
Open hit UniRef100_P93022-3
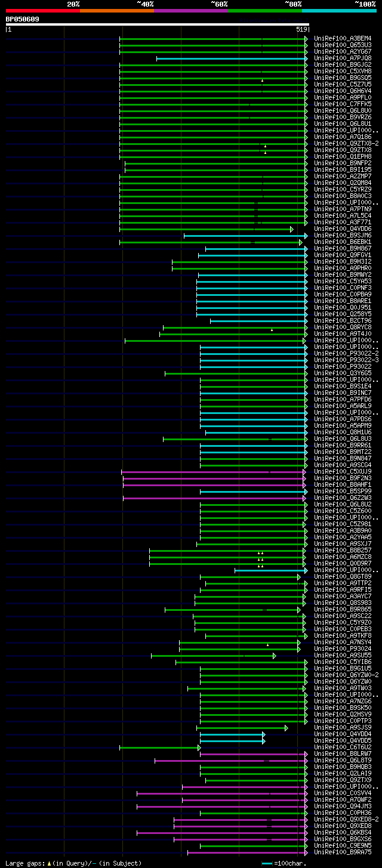pos(346,360)
